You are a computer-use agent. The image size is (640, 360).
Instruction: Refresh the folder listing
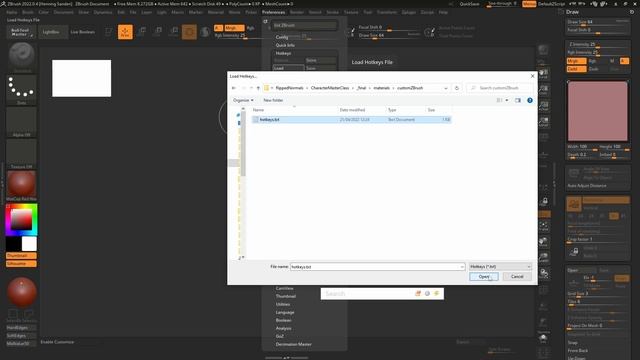457,88
